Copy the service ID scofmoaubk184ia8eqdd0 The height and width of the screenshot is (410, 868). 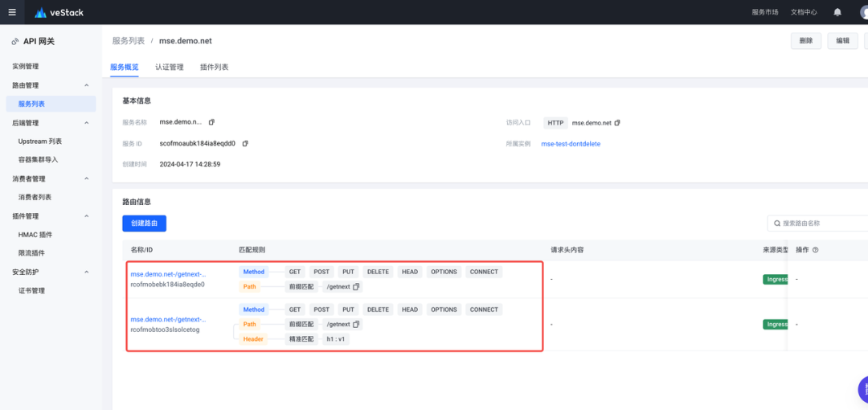point(245,143)
